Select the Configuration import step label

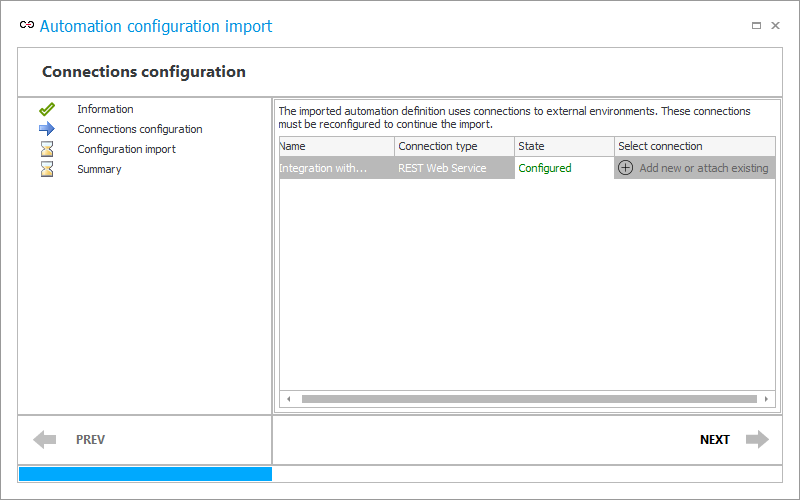pyautogui.click(x=127, y=149)
